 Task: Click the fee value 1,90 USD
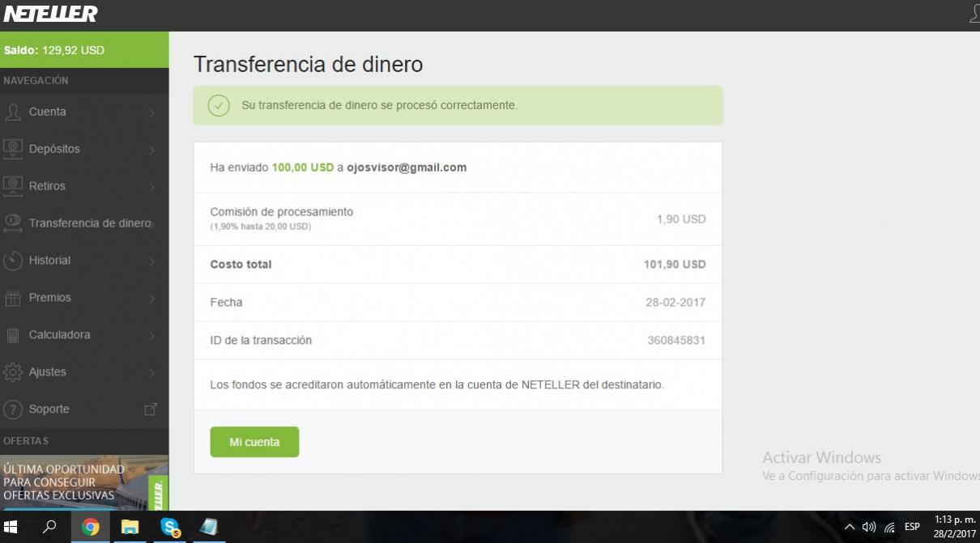pyautogui.click(x=681, y=219)
